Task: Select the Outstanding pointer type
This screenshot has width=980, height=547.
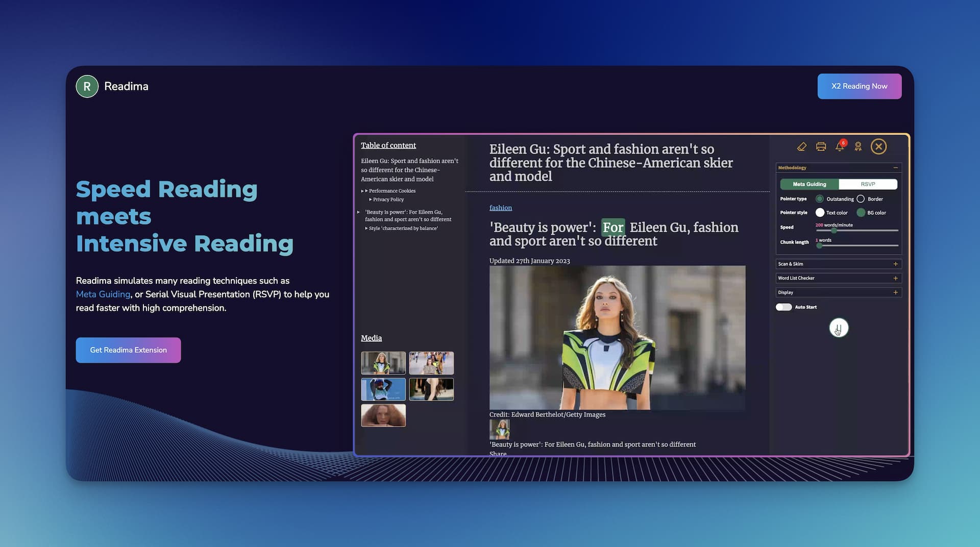Action: (x=820, y=199)
